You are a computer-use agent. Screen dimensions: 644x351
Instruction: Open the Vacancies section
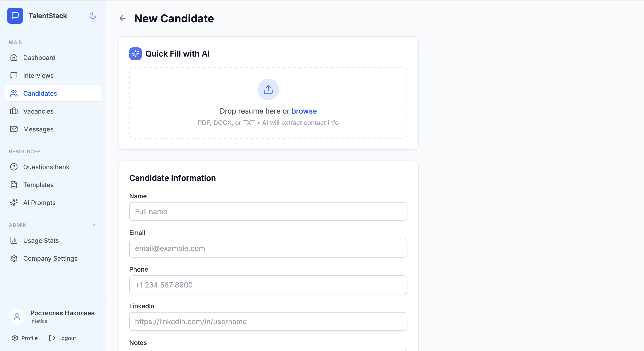(x=38, y=111)
